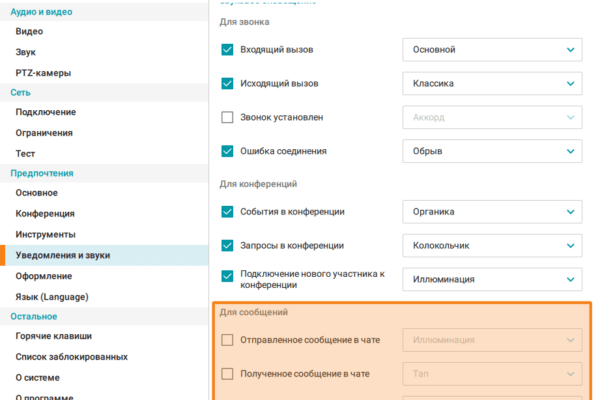Image resolution: width=600 pixels, height=400 pixels.
Task: Enable Отправленное сообщение в чате checkbox
Action: coord(227,340)
